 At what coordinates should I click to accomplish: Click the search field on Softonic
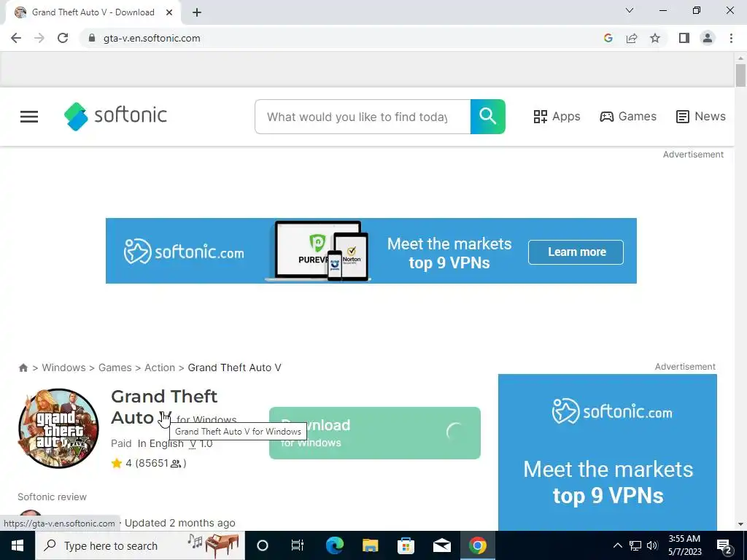[x=363, y=117]
